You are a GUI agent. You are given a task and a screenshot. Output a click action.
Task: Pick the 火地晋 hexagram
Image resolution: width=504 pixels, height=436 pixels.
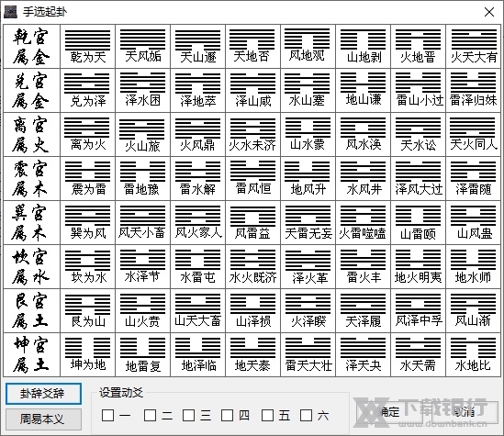pyautogui.click(x=418, y=47)
